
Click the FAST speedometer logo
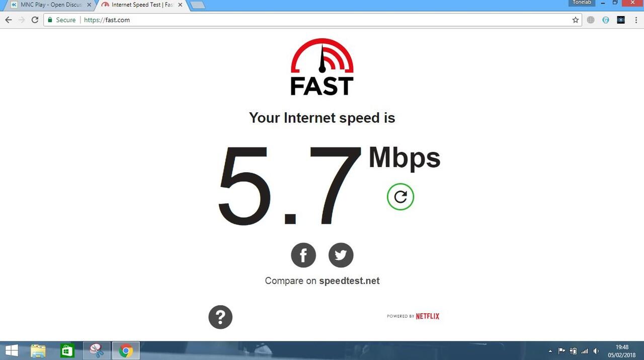coord(322,67)
